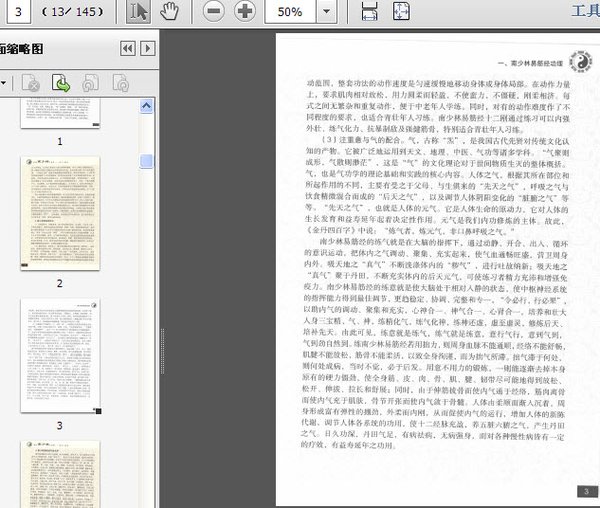This screenshot has height=508, width=600.
Task: Click the fit full page icon
Action: coord(400,13)
